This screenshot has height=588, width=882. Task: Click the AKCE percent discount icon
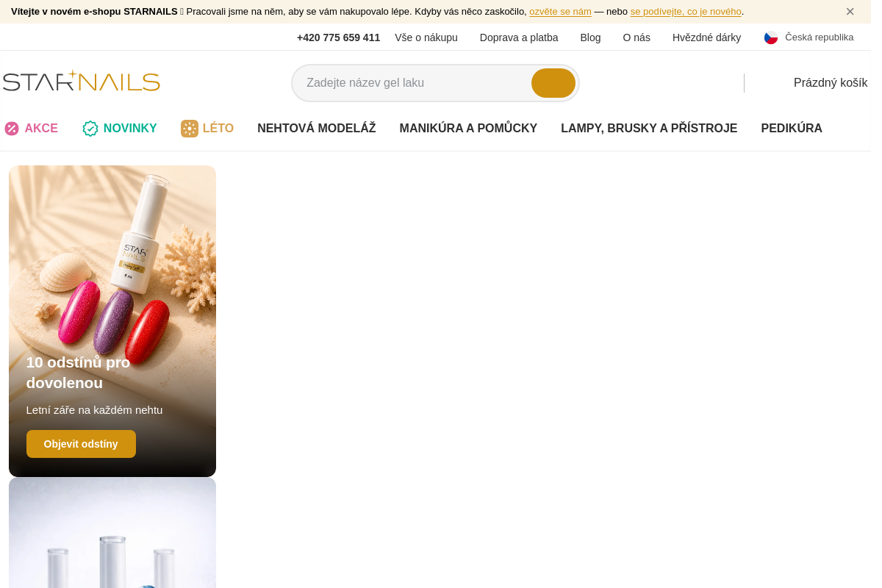12,129
